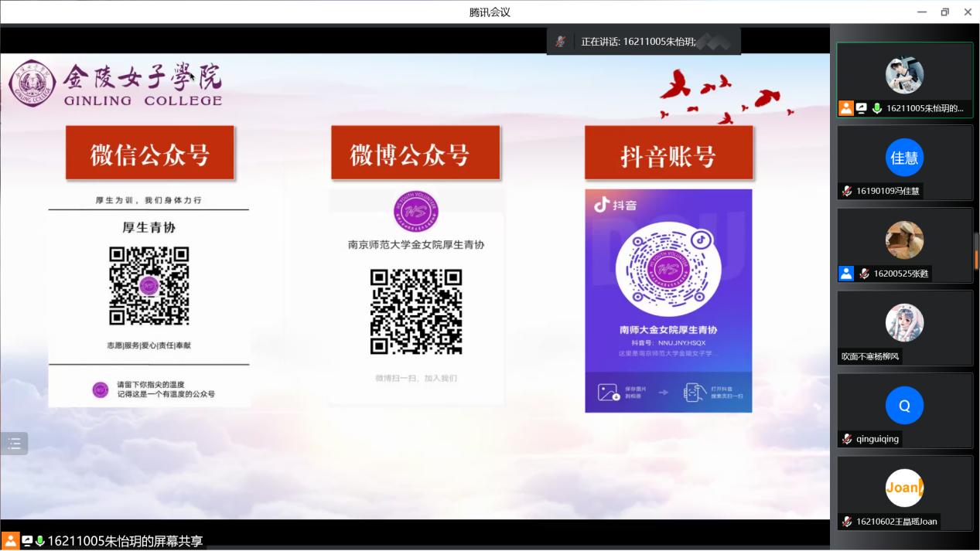Select the Joan avatar
The width and height of the screenshot is (980, 551).
pos(904,488)
